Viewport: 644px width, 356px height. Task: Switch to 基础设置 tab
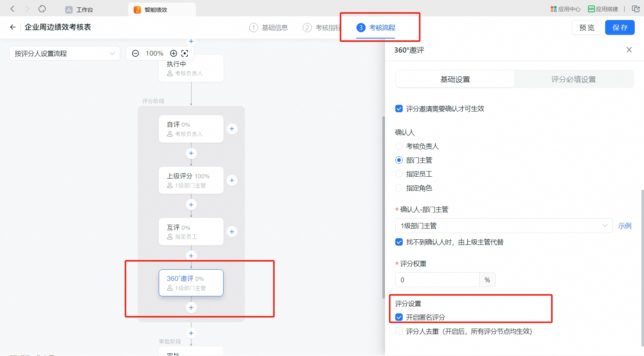tap(455, 79)
